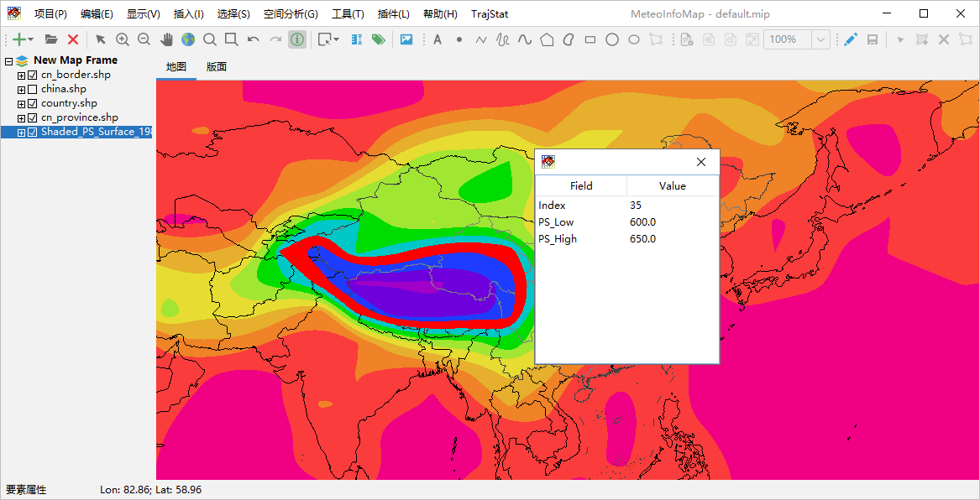
Task: Switch to the 版面 tab
Action: pos(217,67)
